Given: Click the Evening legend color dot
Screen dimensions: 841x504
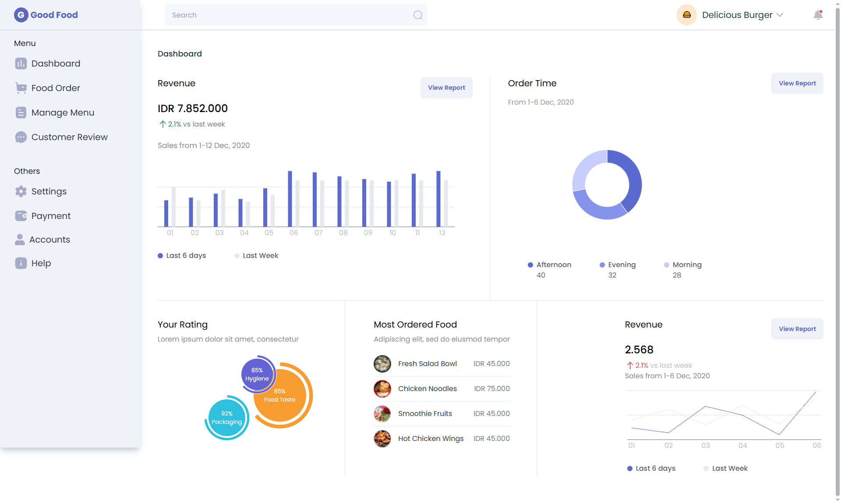Looking at the screenshot, I should click(602, 265).
